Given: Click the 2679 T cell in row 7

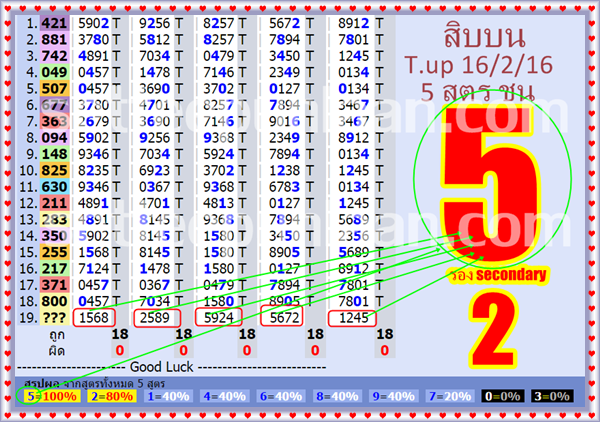Looking at the screenshot, I should tap(99, 121).
